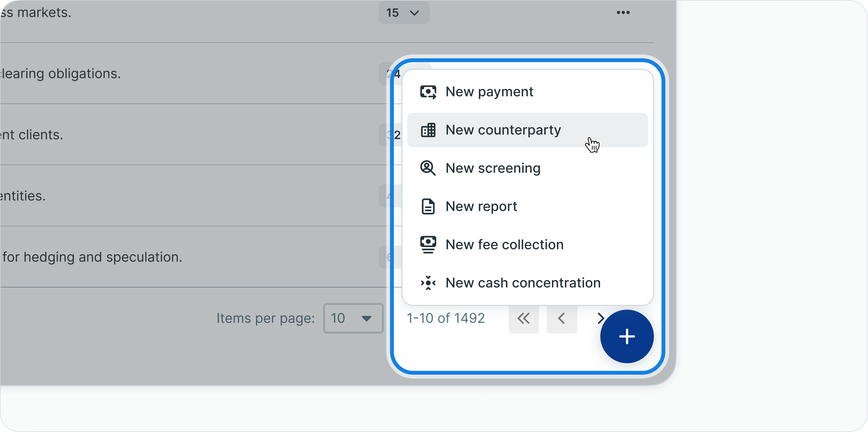Go to the previous page
Image resolution: width=868 pixels, height=432 pixels.
coord(561,319)
